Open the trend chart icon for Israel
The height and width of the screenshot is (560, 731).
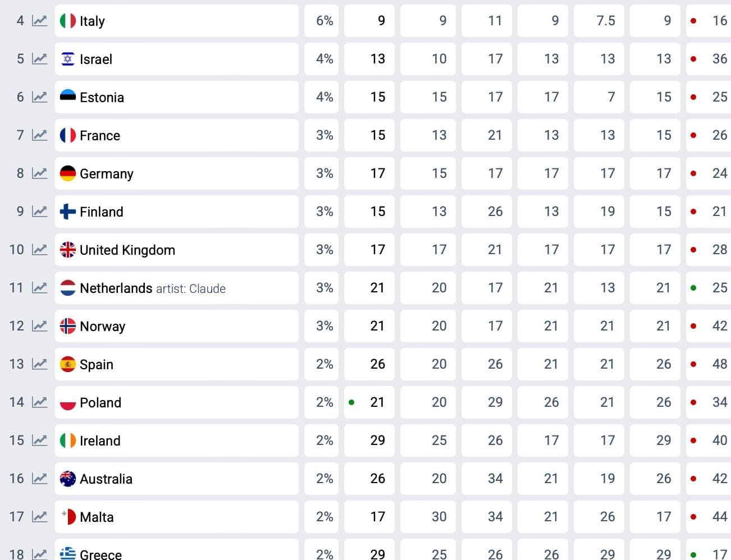point(39,59)
